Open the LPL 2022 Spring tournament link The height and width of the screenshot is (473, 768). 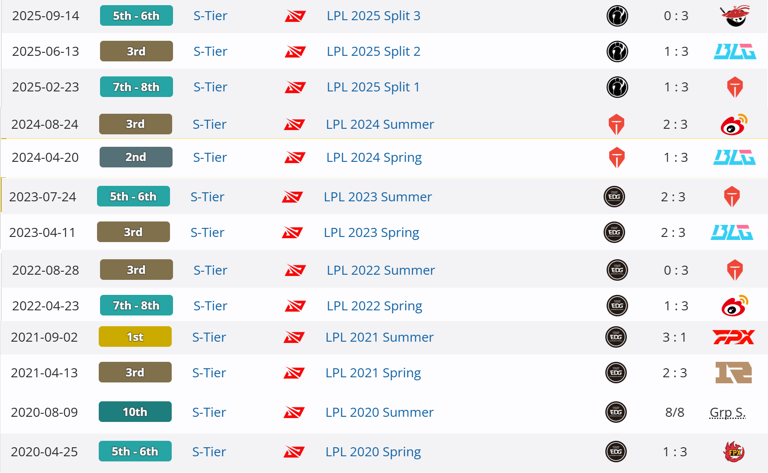click(374, 306)
